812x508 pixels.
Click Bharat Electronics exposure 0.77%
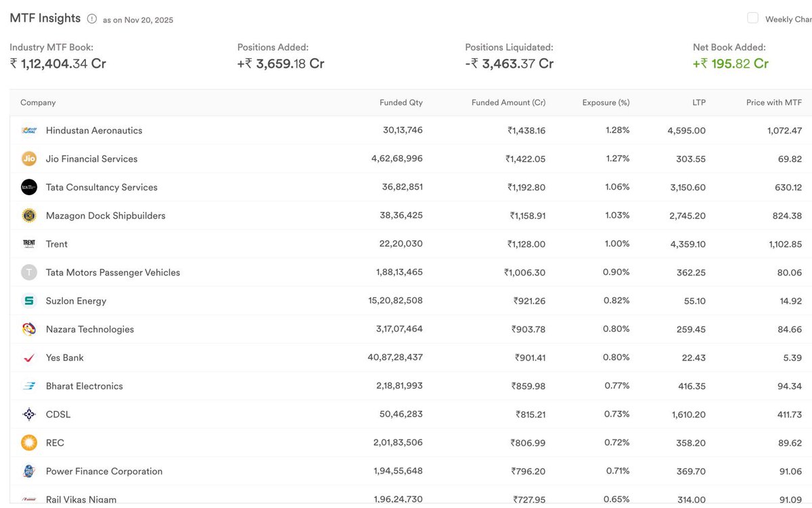[x=616, y=386]
